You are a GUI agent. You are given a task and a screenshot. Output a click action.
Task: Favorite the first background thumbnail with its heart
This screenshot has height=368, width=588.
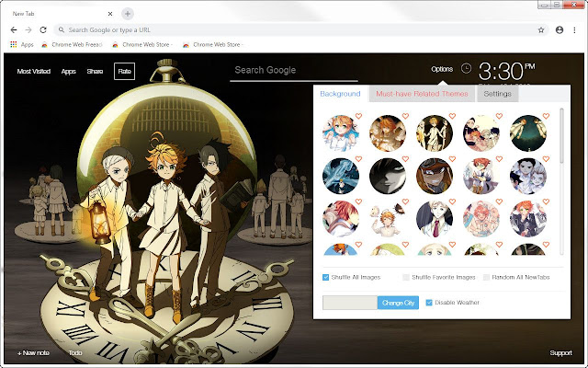pos(358,116)
